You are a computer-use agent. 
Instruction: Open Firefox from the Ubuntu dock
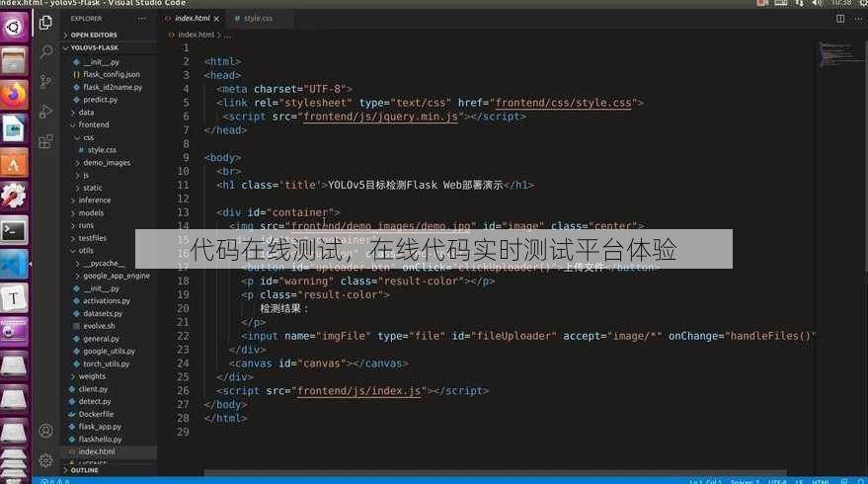pos(14,95)
